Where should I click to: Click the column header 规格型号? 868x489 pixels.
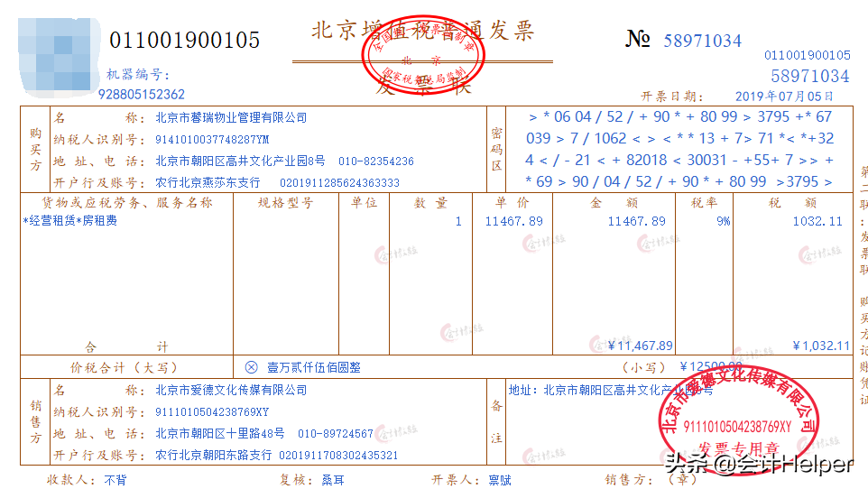coord(286,203)
